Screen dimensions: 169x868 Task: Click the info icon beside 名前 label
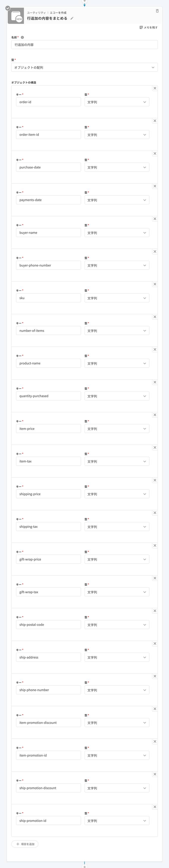[x=22, y=38]
